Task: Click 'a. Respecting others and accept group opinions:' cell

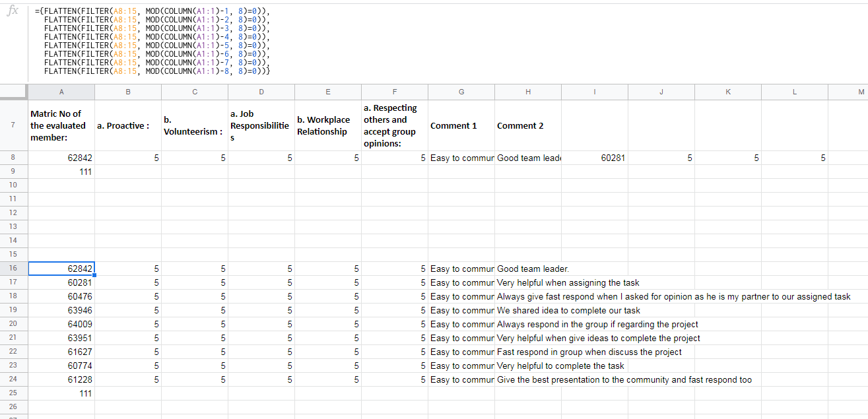Action: (x=395, y=125)
